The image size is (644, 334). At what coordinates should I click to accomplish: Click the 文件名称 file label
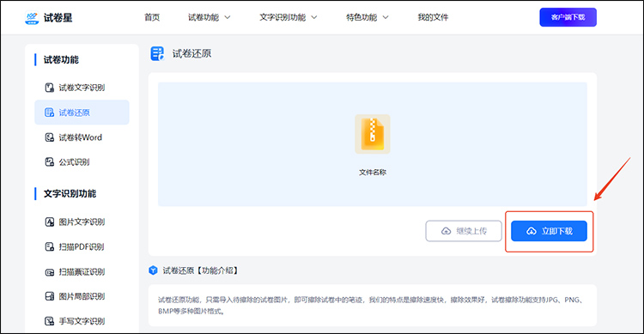coord(373,172)
